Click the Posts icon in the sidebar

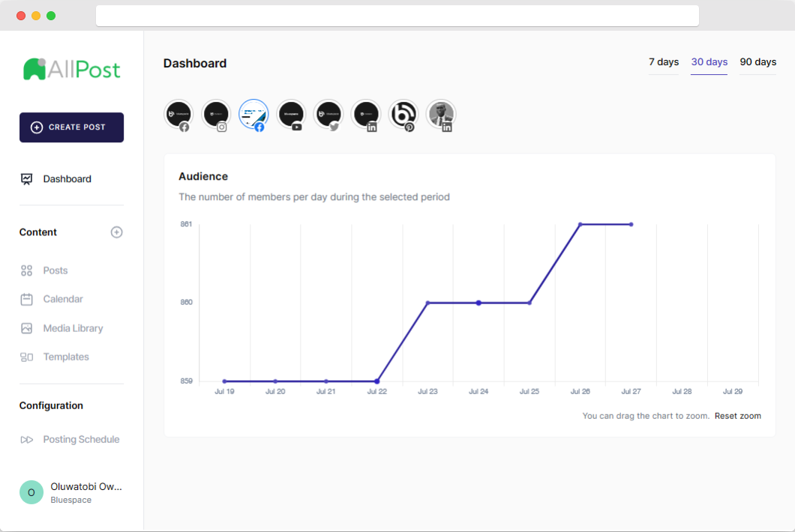27,270
